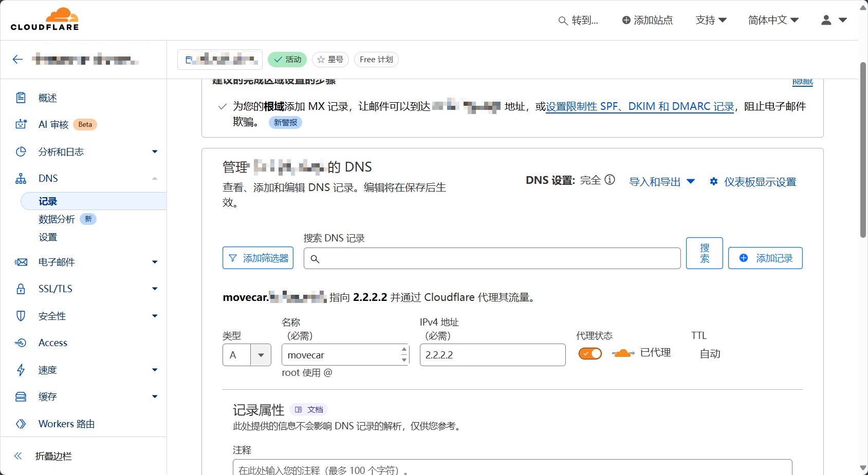Open the 简体中文 language dropdown

pyautogui.click(x=773, y=20)
